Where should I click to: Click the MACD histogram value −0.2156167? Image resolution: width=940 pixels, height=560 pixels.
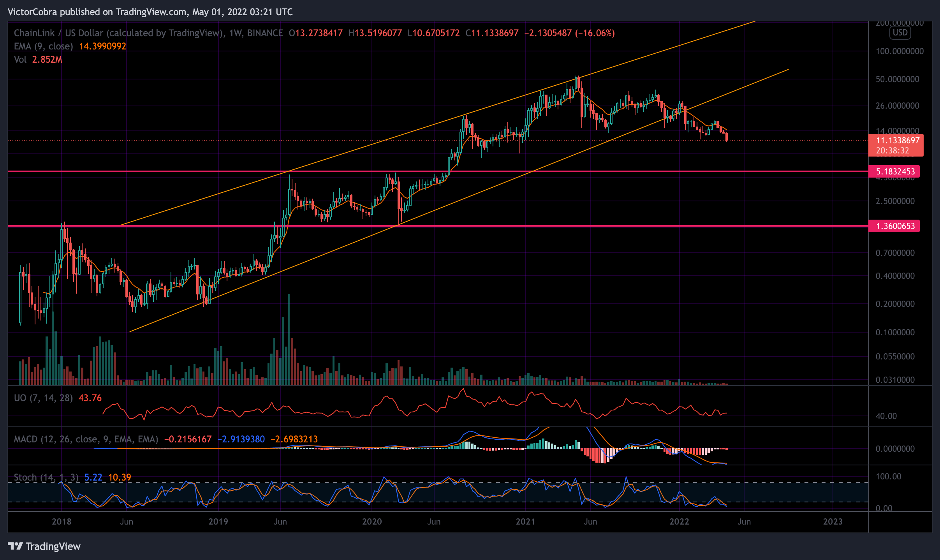[188, 439]
